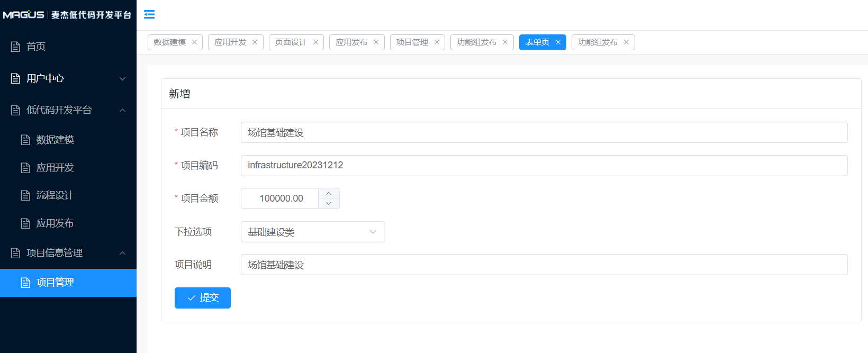Focus the 项目编码 text field
868x353 pixels.
coord(544,166)
